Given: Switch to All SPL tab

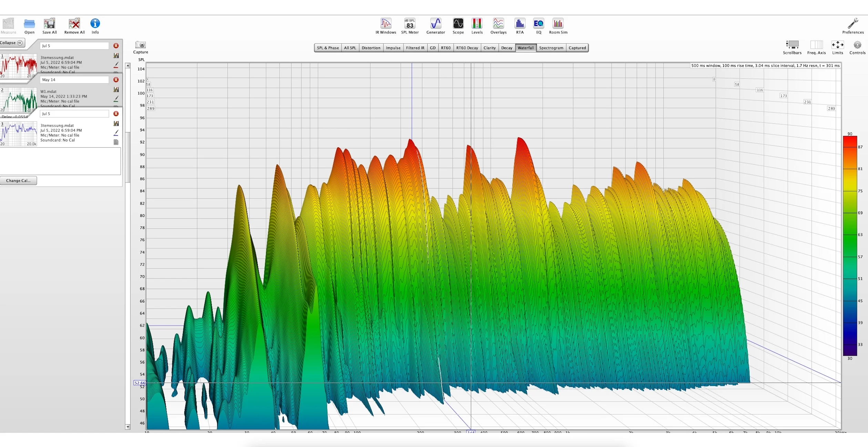Looking at the screenshot, I should click(x=350, y=48).
